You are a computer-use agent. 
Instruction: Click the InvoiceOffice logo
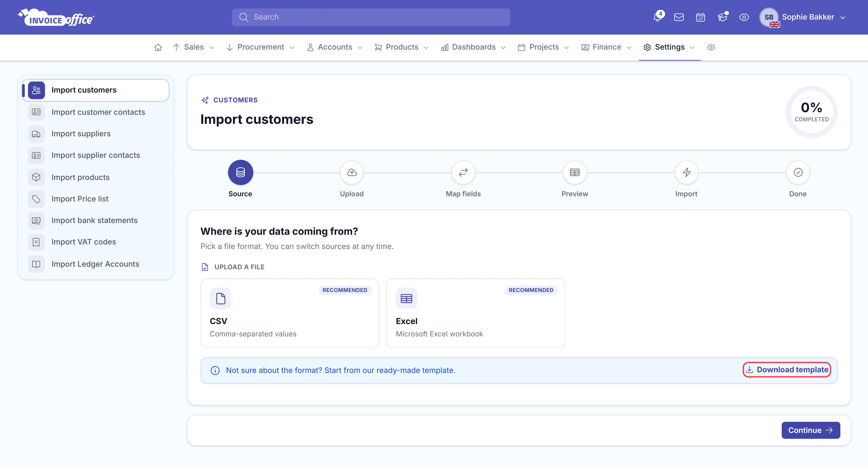coord(56,17)
